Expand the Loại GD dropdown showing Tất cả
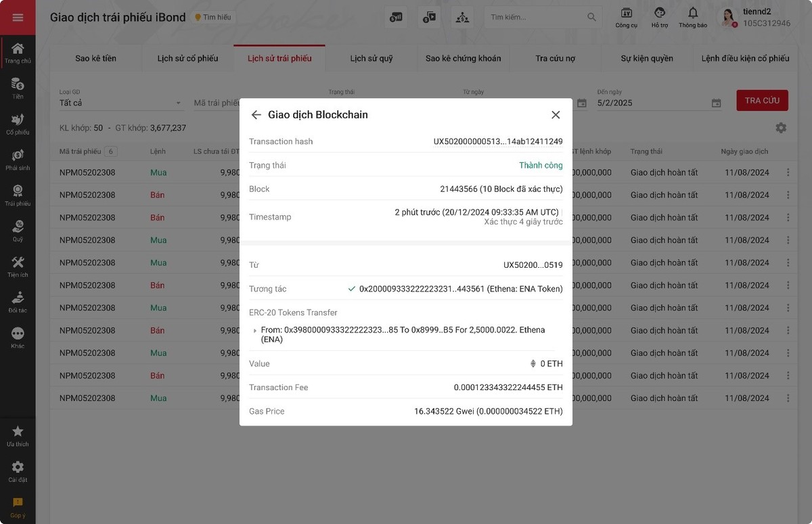812x524 pixels. coord(179,103)
